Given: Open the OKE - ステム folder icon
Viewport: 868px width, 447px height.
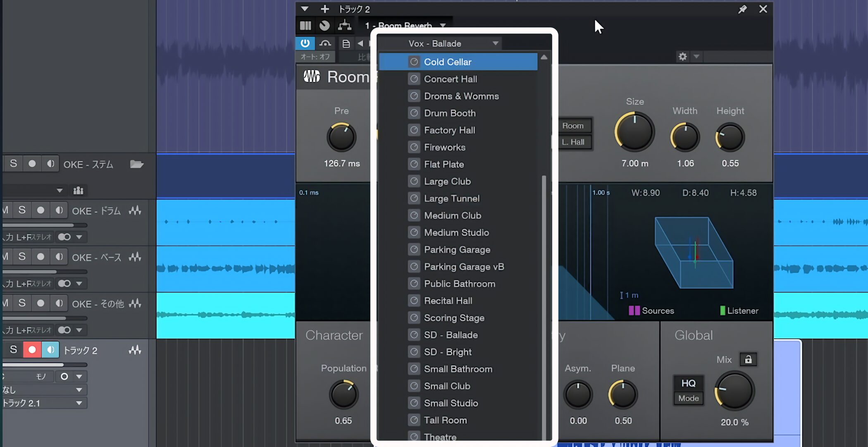Looking at the screenshot, I should (136, 164).
